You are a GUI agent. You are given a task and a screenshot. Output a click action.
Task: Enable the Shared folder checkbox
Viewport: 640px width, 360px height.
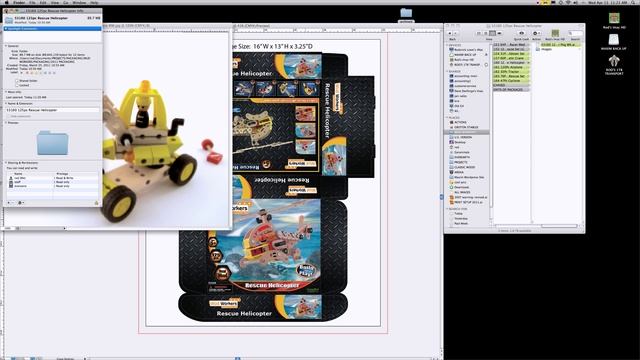pyautogui.click(x=17, y=81)
